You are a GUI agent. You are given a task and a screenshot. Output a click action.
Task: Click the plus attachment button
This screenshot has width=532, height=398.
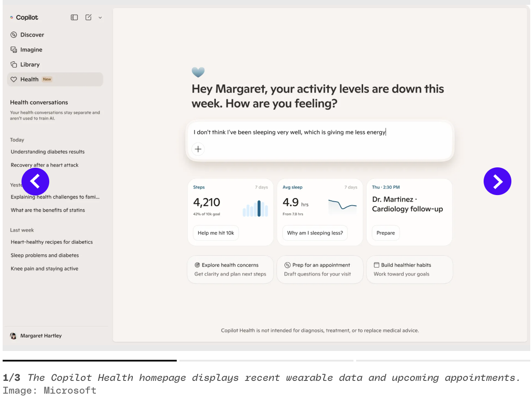coord(198,149)
